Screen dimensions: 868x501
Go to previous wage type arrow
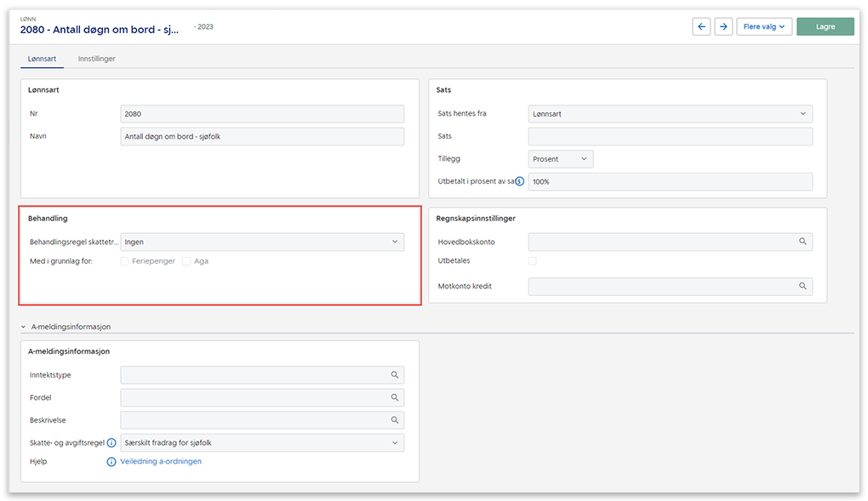click(x=701, y=26)
